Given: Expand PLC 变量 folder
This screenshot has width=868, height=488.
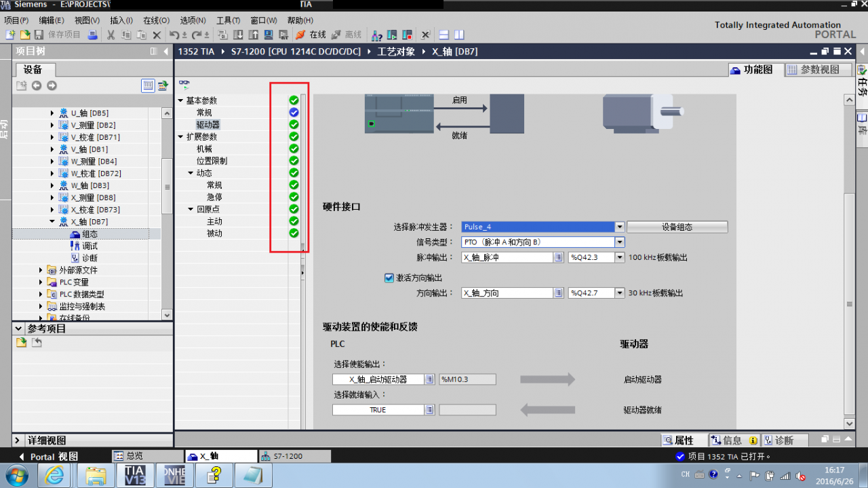Looking at the screenshot, I should click(x=41, y=282).
